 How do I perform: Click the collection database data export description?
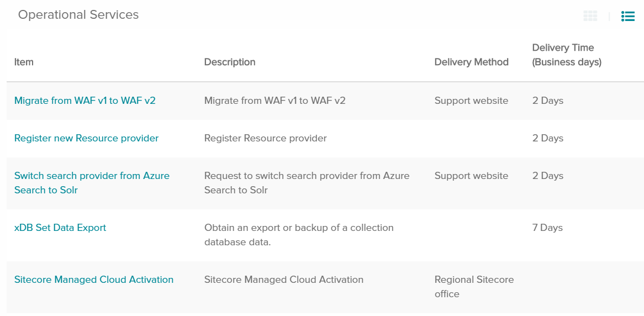299,235
